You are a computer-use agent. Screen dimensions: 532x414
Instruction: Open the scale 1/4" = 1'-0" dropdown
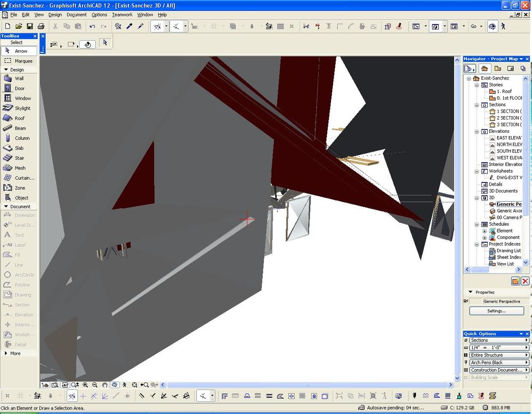pyautogui.click(x=499, y=348)
